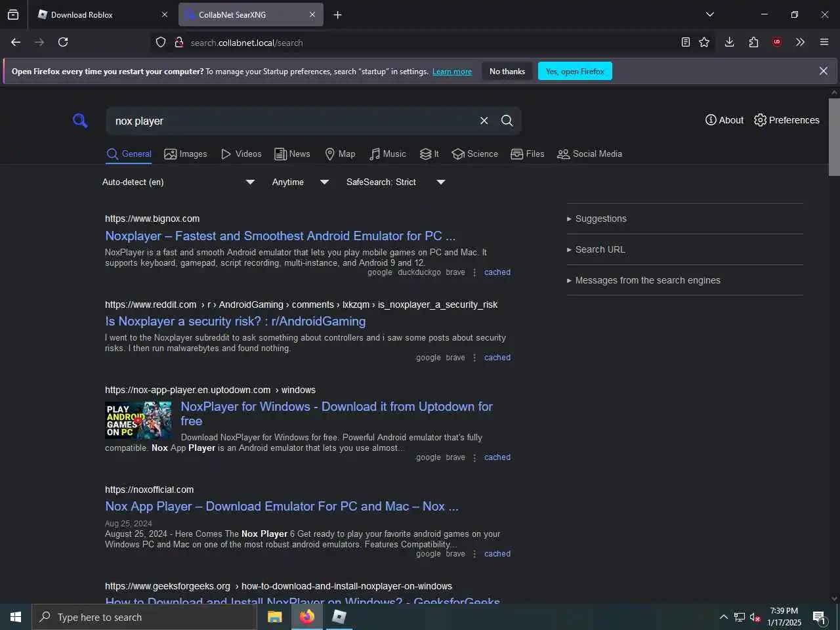The image size is (840, 630).
Task: Open the Windows notification center icon
Action: (820, 617)
